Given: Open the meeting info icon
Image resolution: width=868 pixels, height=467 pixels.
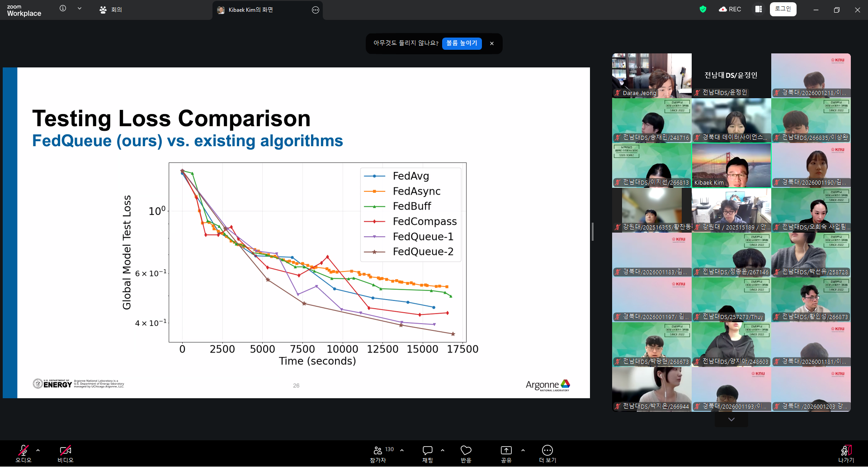Looking at the screenshot, I should click(x=63, y=9).
